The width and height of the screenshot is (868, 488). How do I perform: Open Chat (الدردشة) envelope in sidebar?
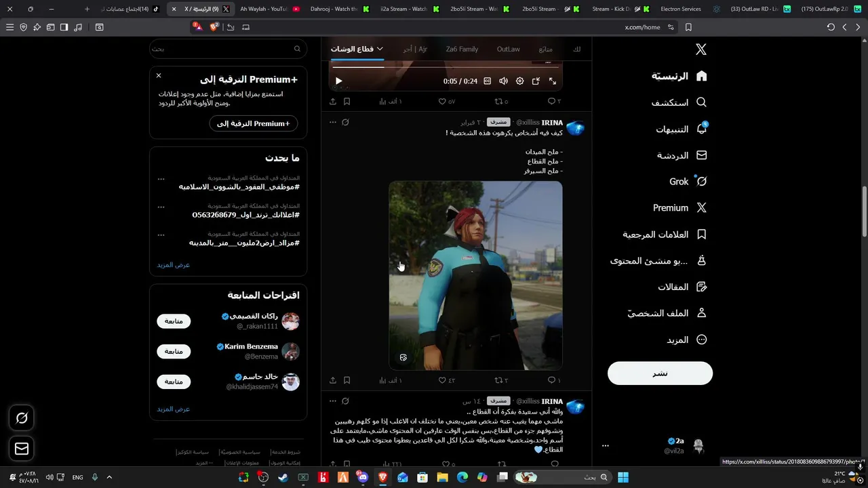[701, 155]
